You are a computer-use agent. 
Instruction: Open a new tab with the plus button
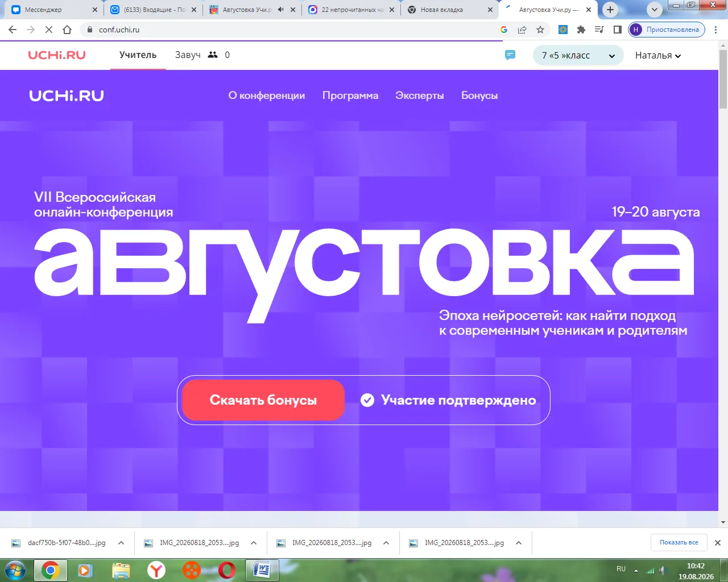click(610, 10)
